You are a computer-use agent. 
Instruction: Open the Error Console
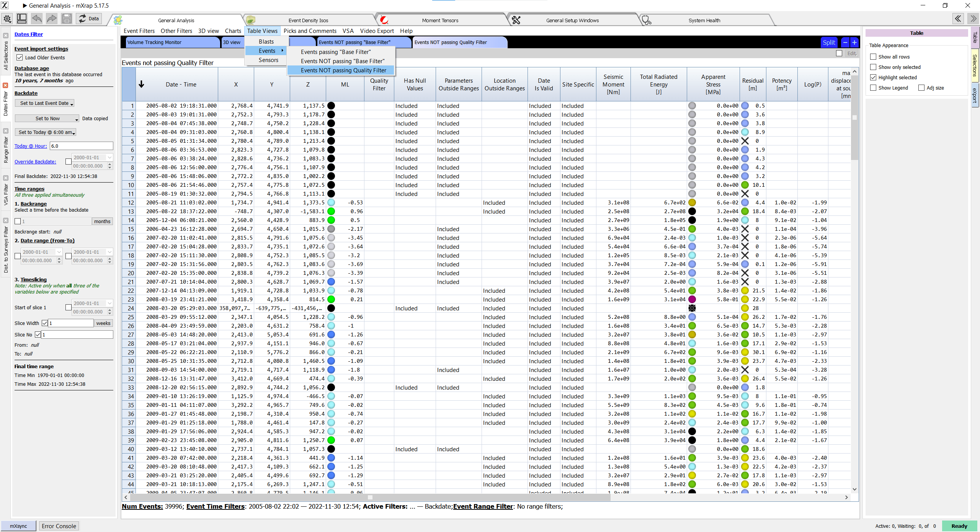(59, 526)
